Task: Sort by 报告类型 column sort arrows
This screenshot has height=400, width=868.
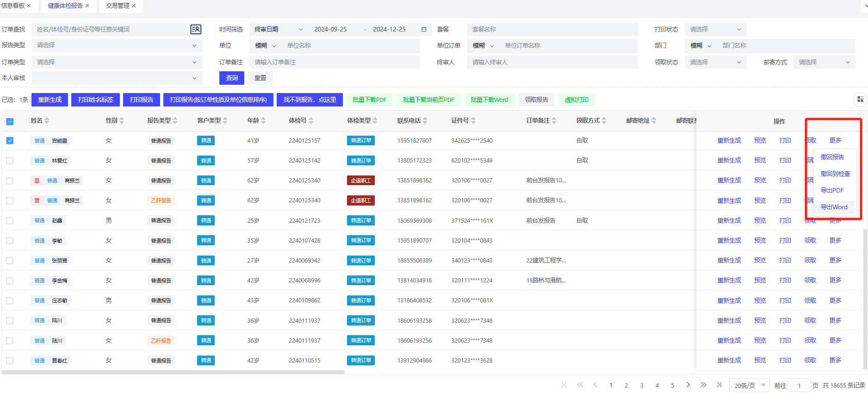Action: (x=175, y=120)
